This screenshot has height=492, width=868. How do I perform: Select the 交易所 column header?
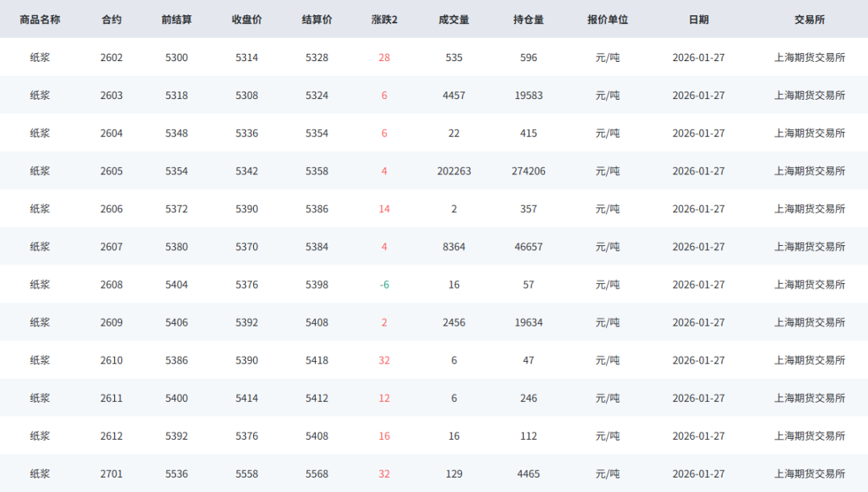pos(809,19)
